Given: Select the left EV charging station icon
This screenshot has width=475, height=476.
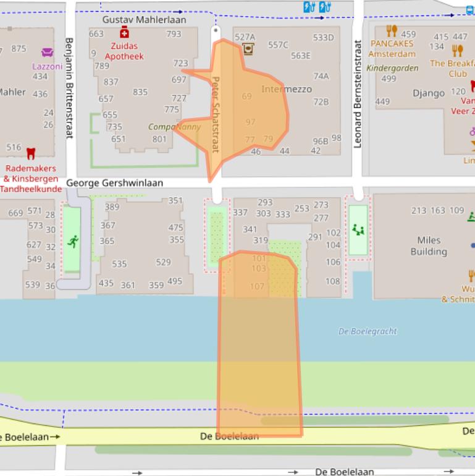Looking at the screenshot, I should [309, 7].
